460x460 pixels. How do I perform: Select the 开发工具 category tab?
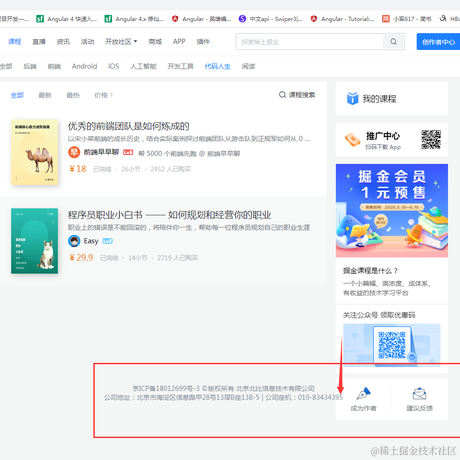[x=180, y=66]
